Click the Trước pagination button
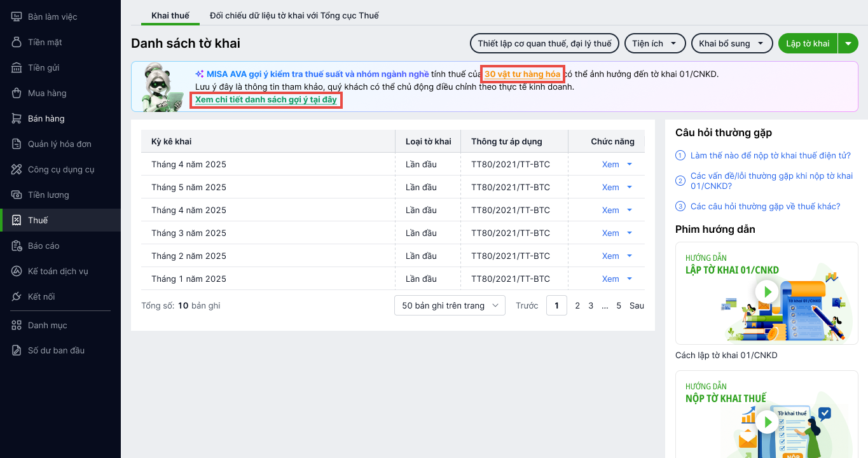 pyautogui.click(x=527, y=305)
